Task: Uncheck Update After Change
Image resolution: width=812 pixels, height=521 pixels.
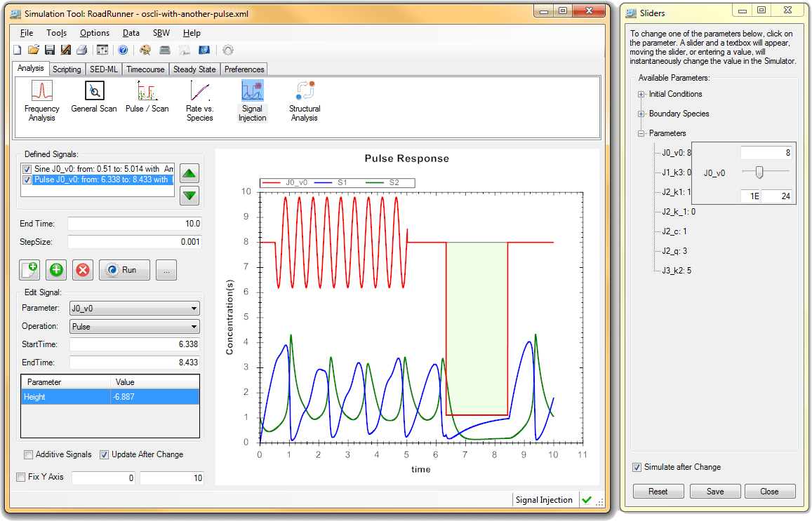Action: tap(103, 454)
